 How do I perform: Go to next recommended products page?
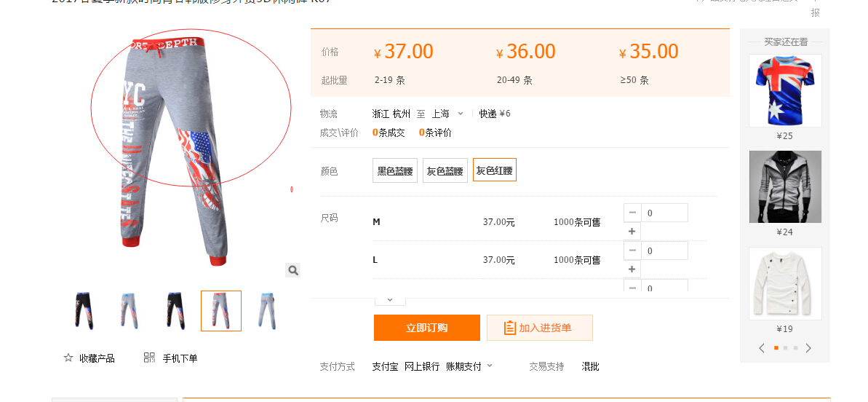[x=808, y=348]
